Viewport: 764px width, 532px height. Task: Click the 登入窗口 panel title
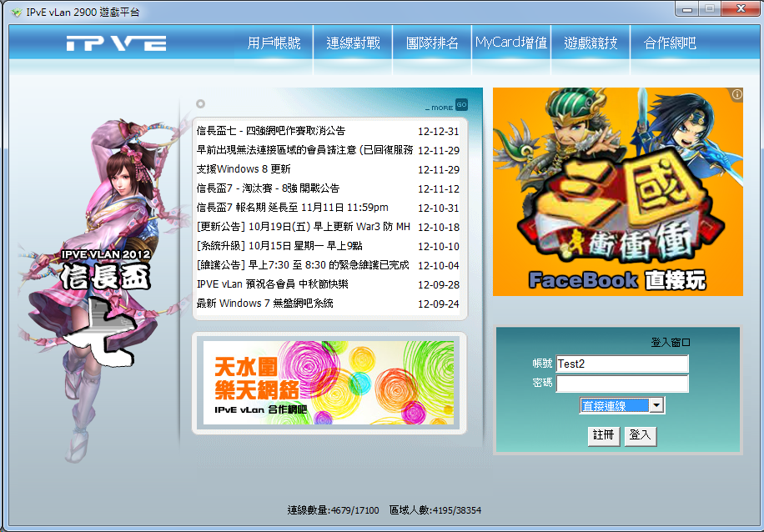pos(671,343)
